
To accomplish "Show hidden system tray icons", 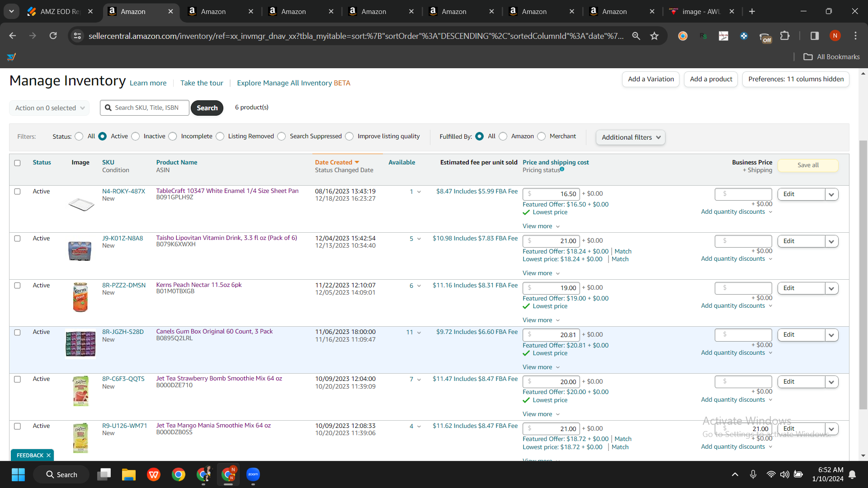I will click(x=735, y=474).
